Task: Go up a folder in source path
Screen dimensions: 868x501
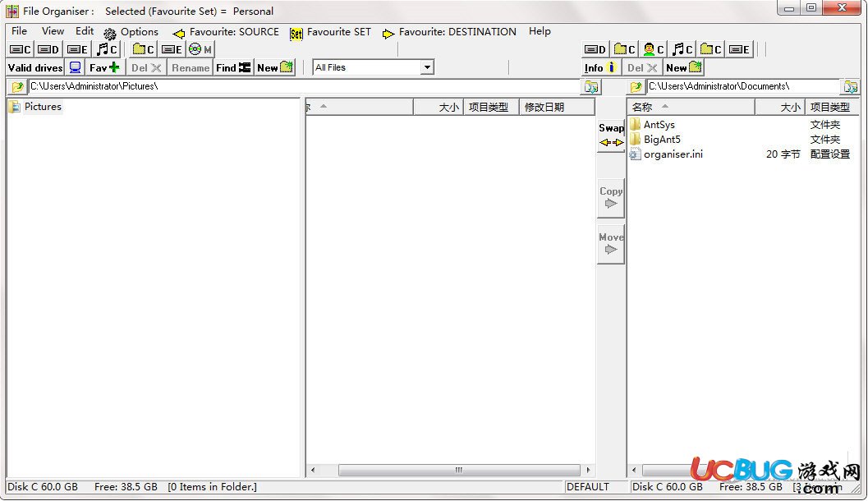Action: tap(17, 86)
